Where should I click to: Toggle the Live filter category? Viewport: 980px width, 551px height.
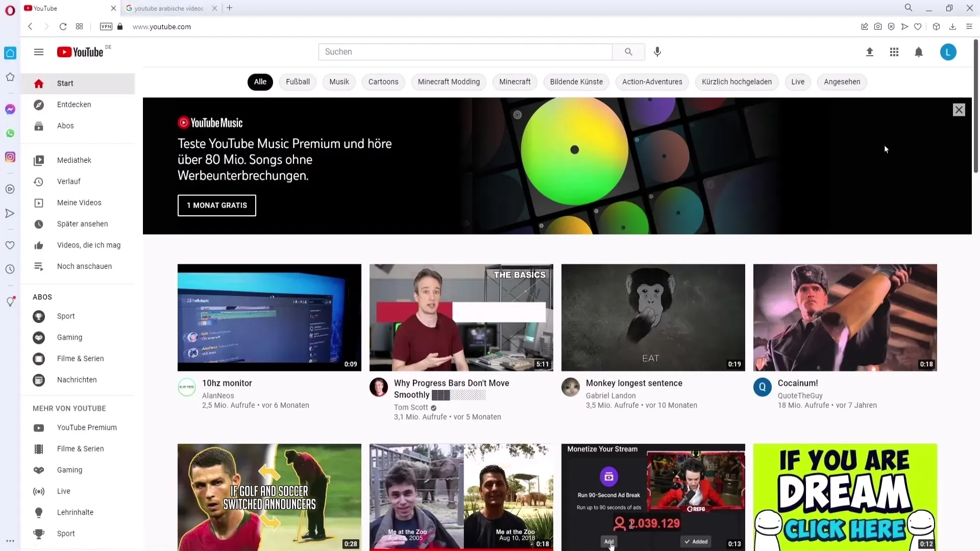tap(798, 82)
